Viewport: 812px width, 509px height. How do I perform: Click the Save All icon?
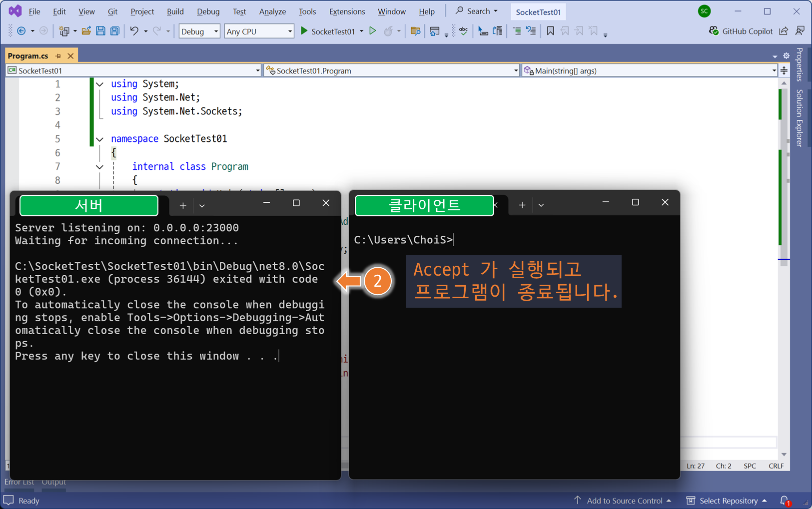(115, 31)
